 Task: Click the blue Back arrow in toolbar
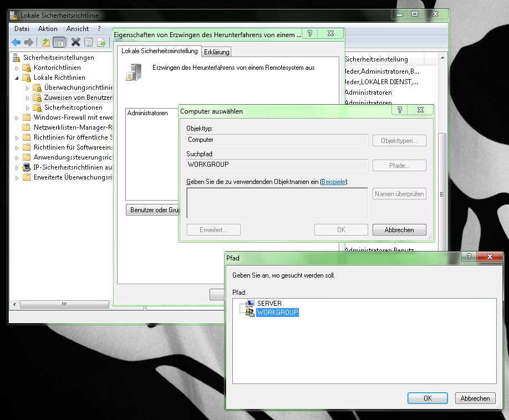pyautogui.click(x=16, y=42)
